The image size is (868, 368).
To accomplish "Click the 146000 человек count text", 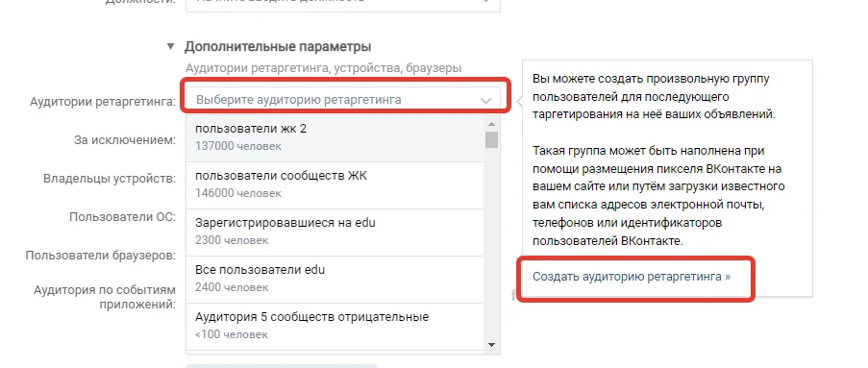I will click(x=238, y=193).
